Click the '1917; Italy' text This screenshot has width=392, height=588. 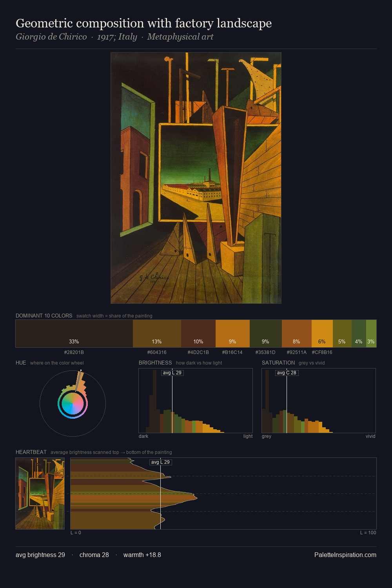point(117,37)
